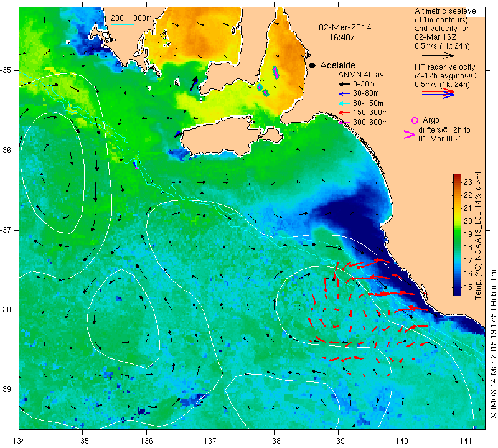The height and width of the screenshot is (448, 498).
Task: Click the 15 label on temperature scale
Action: [x=468, y=287]
